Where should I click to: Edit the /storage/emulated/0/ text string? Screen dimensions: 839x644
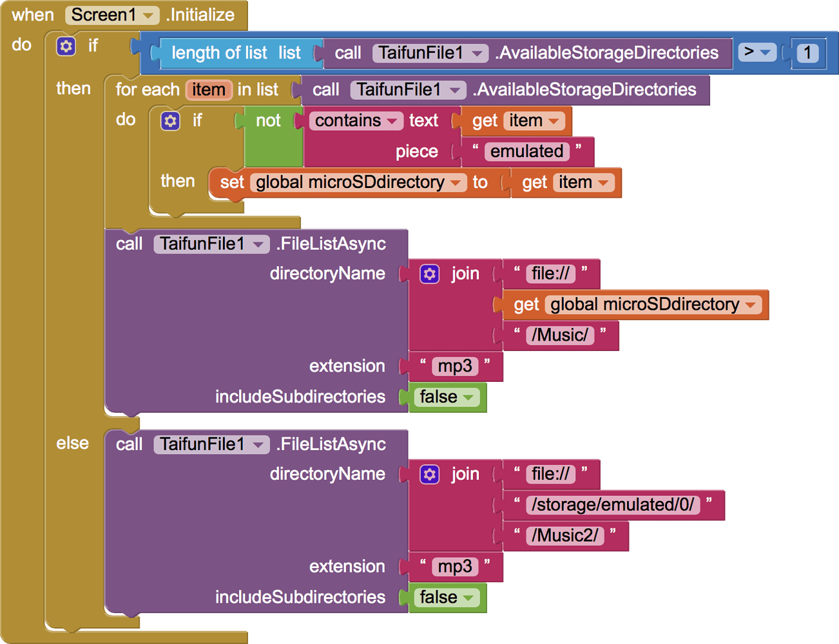(x=613, y=505)
